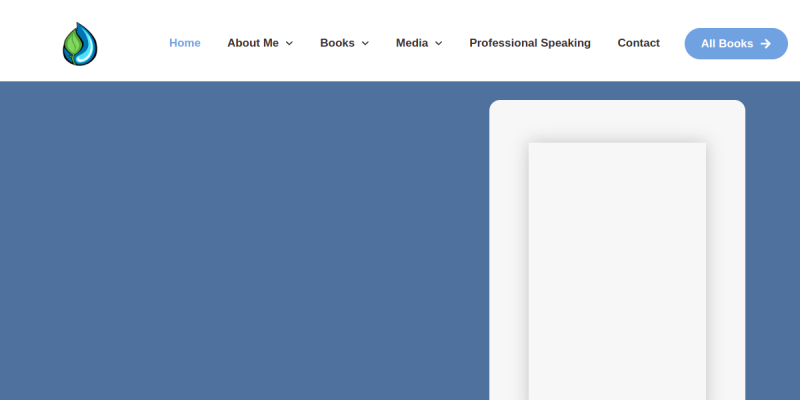Open the Contact page
800x400 pixels.
639,43
